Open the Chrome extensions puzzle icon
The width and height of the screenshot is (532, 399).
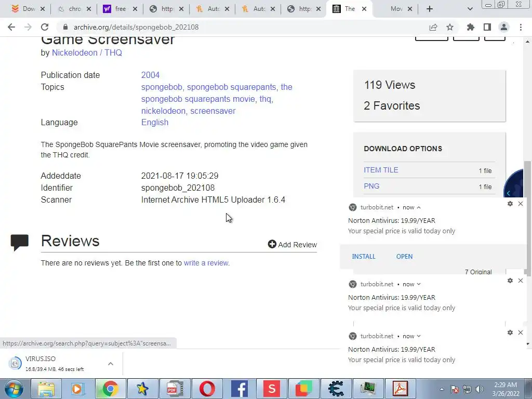pyautogui.click(x=471, y=27)
